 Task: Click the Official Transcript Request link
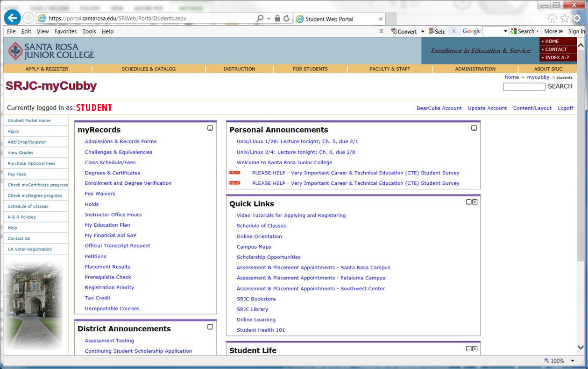click(117, 246)
